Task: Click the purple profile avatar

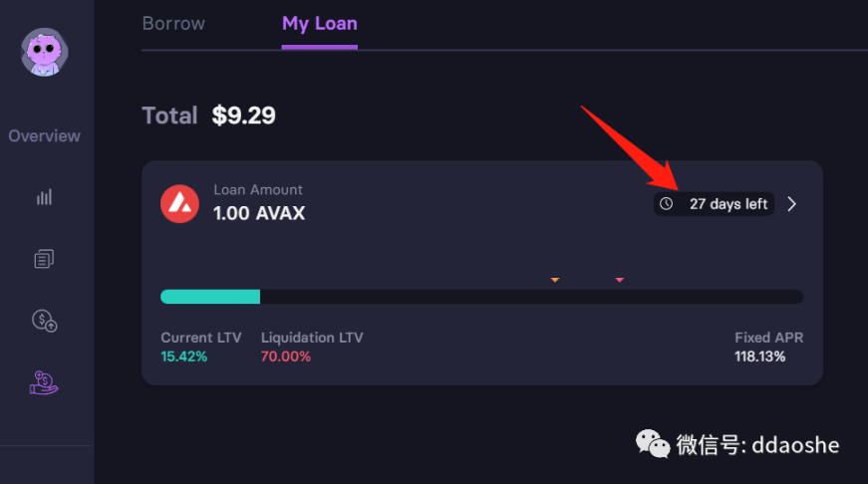Action: [46, 52]
